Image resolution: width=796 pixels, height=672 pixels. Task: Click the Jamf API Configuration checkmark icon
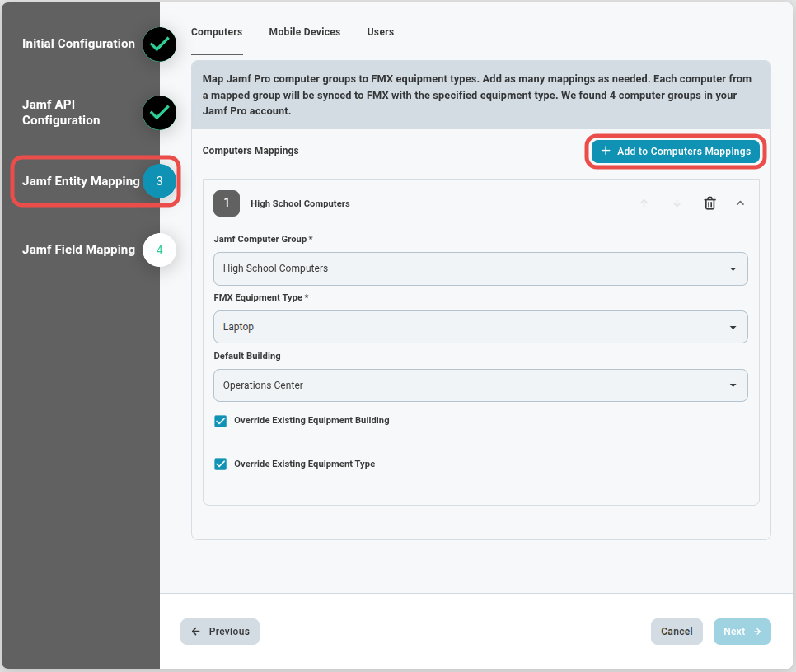[x=159, y=113]
